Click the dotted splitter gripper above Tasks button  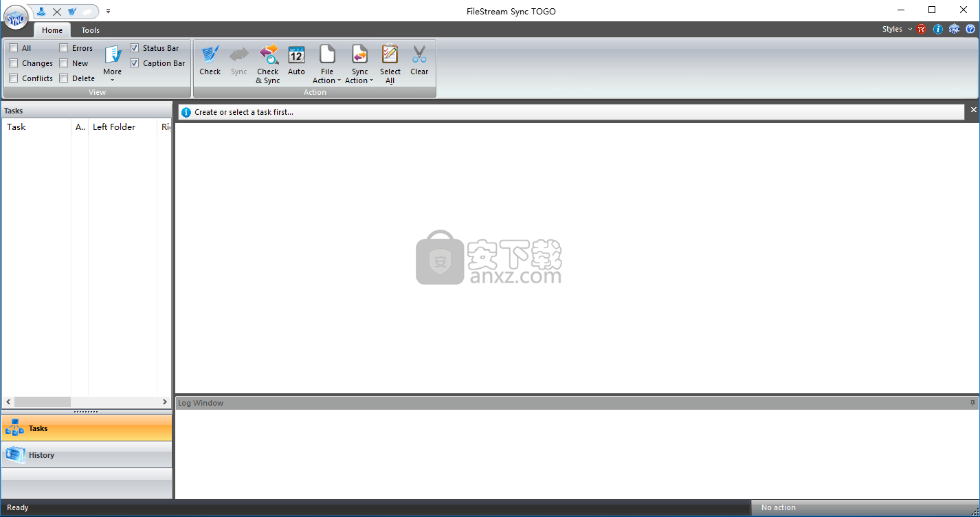tap(86, 412)
